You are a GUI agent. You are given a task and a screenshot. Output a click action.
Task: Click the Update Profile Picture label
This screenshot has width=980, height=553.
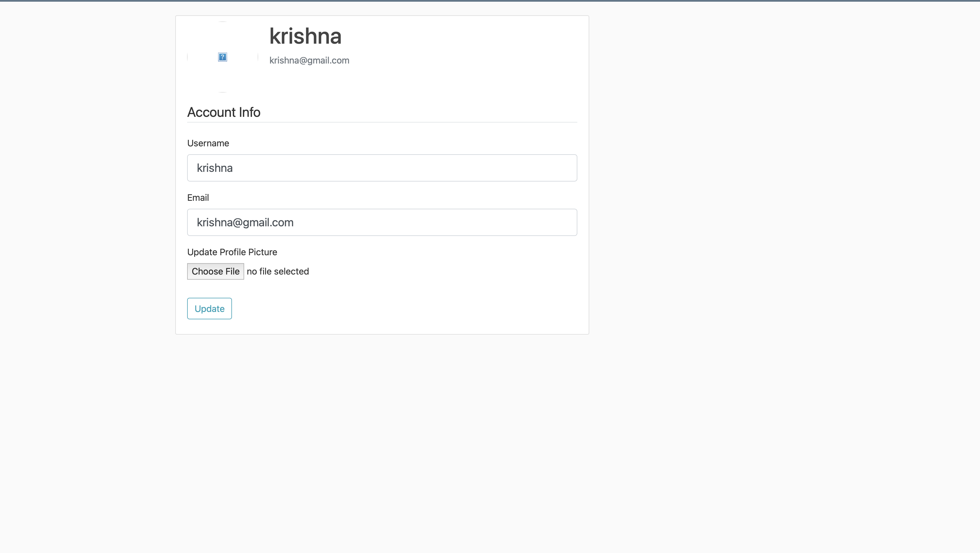232,252
